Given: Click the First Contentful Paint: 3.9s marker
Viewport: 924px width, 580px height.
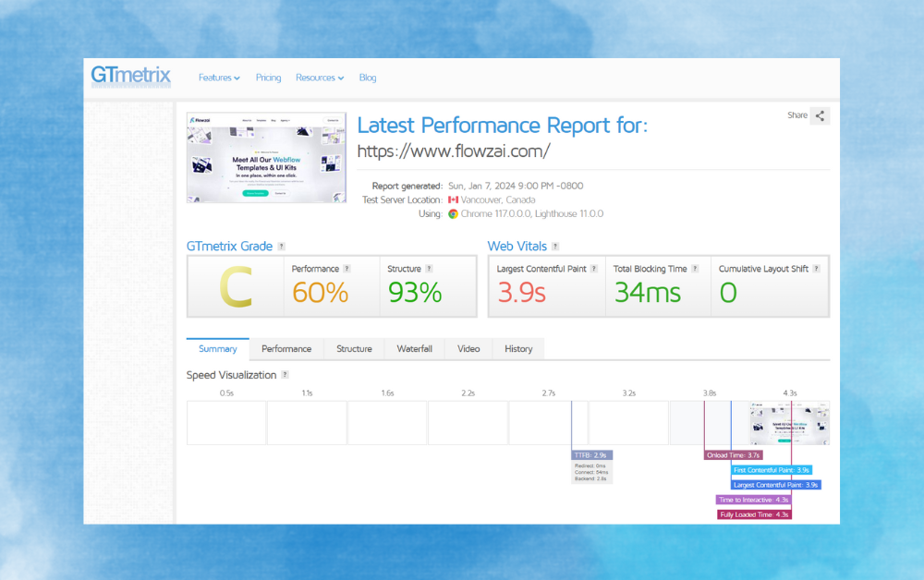Looking at the screenshot, I should [x=772, y=470].
